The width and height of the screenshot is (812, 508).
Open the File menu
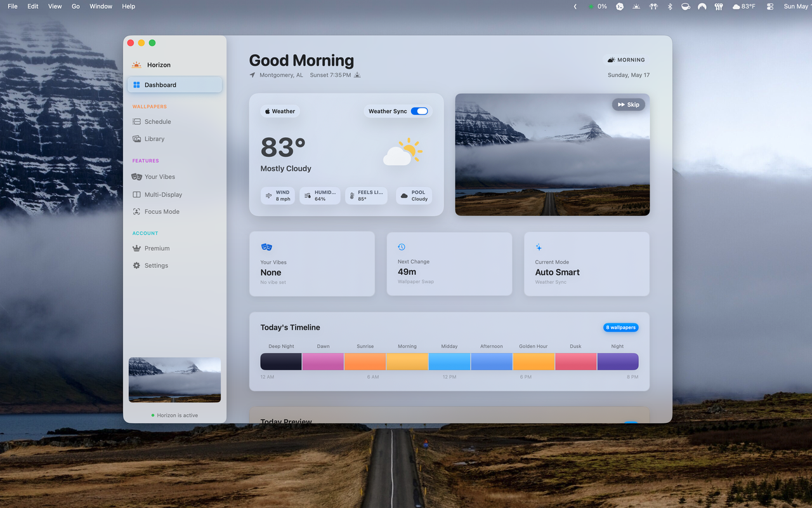(13, 6)
